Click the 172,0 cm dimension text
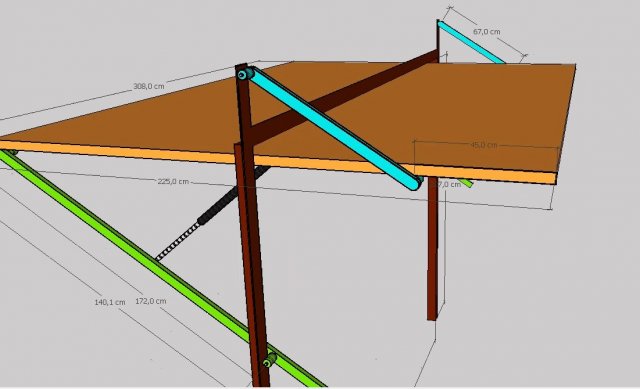 click(x=151, y=301)
